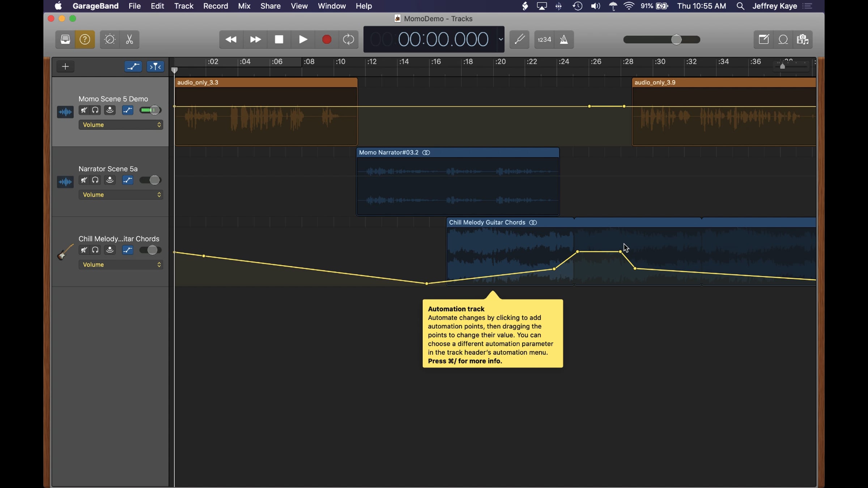Open the Editors scissors icon
This screenshot has width=868, height=488.
129,39
